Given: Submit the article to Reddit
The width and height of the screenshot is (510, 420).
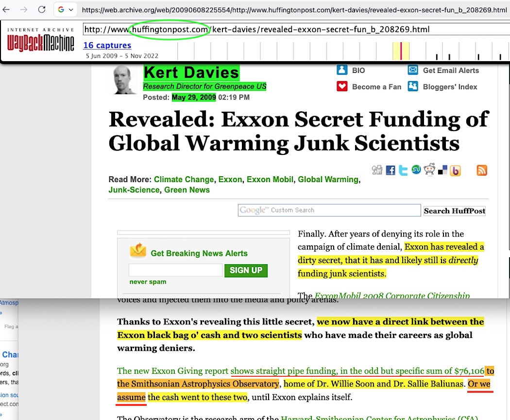Looking at the screenshot, I should [429, 170].
